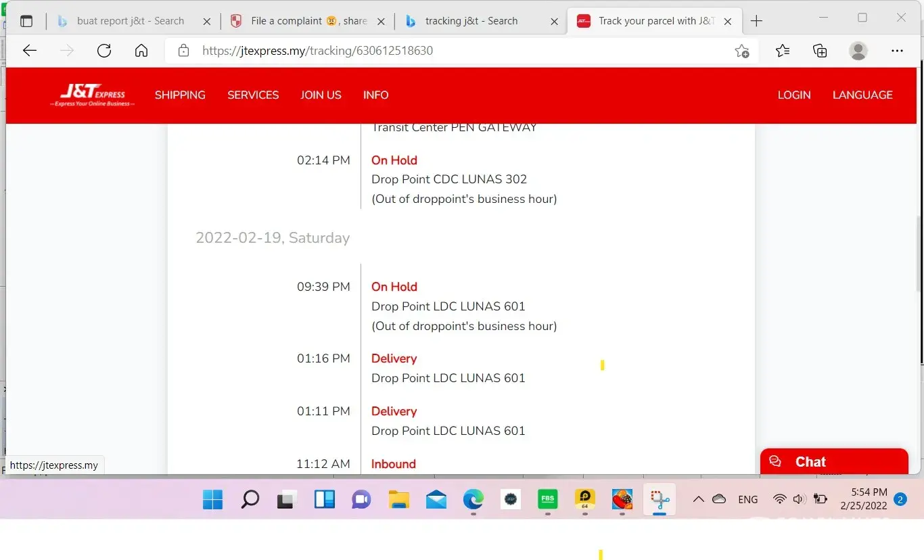Open the browser profile avatar
This screenshot has width=924, height=560.
(x=858, y=51)
